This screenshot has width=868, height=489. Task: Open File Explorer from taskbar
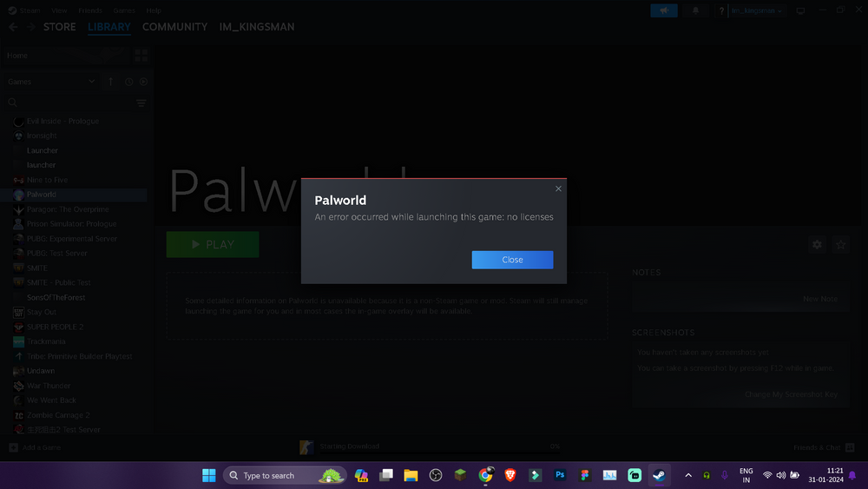click(x=411, y=475)
